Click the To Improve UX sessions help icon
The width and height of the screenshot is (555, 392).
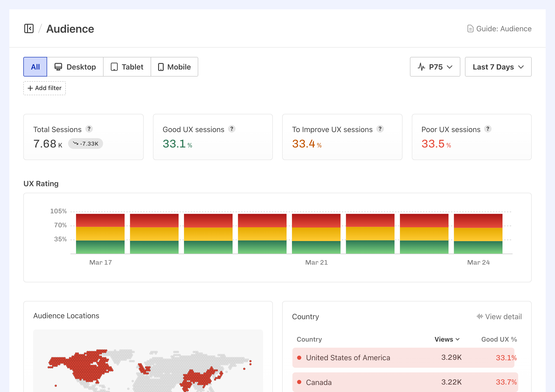click(380, 129)
